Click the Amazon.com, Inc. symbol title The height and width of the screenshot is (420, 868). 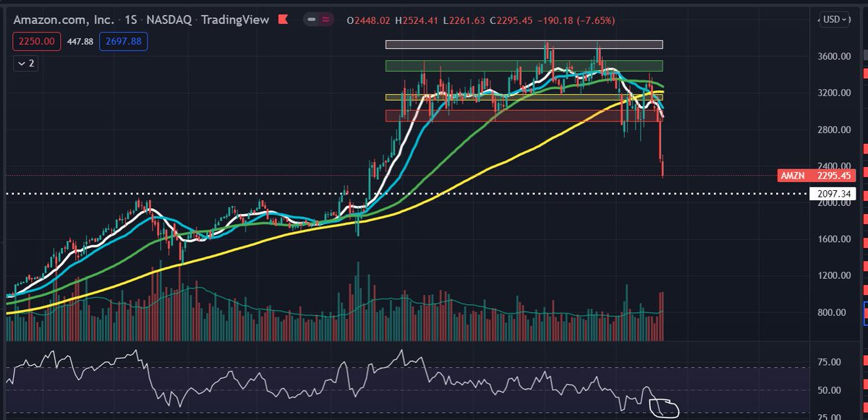coord(63,22)
